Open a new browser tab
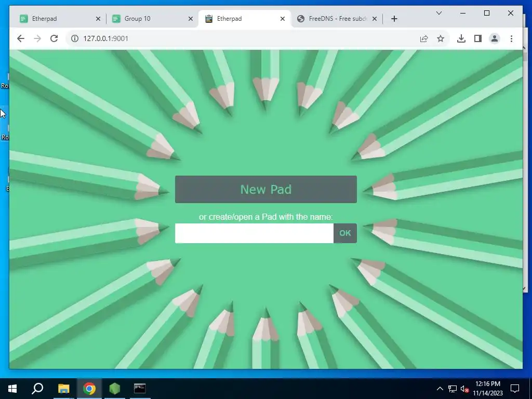Screen dimensions: 532x399 tap(394, 19)
